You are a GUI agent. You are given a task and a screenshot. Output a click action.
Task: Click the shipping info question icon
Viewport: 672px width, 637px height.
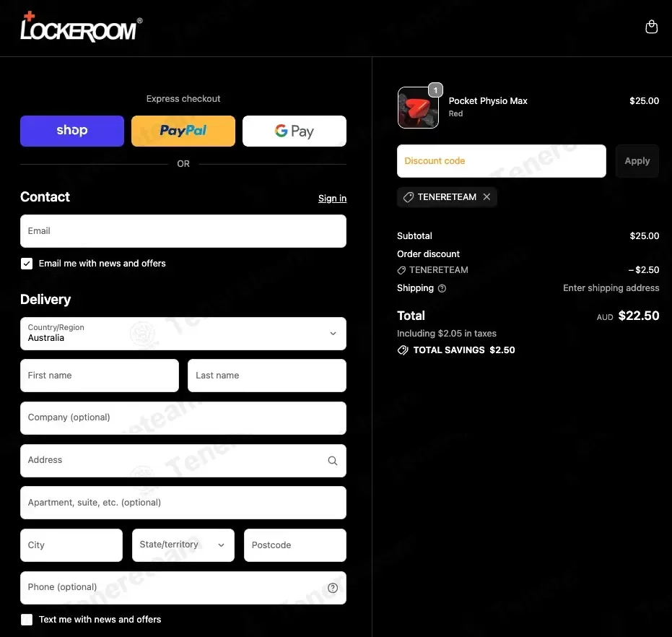point(442,288)
